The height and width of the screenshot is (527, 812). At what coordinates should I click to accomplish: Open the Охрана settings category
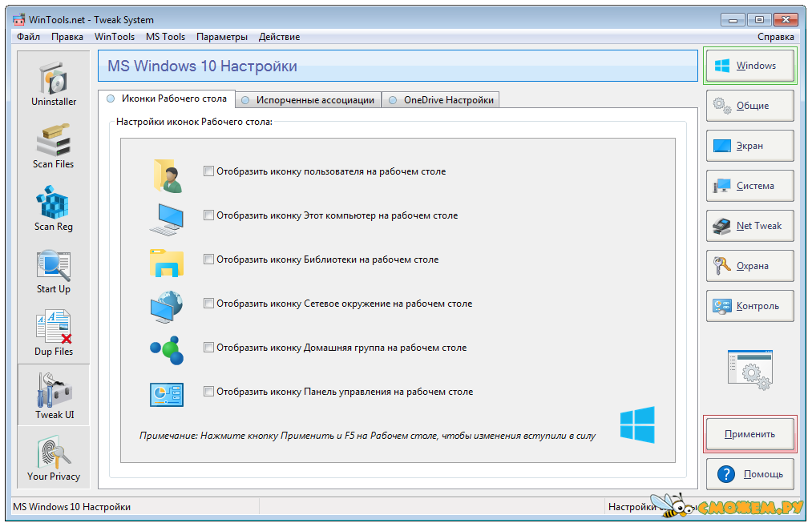pyautogui.click(x=749, y=266)
